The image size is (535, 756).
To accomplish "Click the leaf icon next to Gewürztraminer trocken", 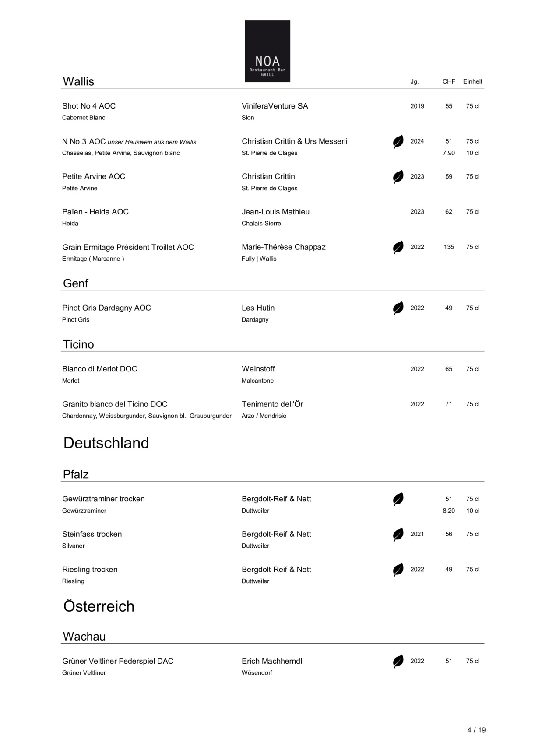I will coord(398,499).
